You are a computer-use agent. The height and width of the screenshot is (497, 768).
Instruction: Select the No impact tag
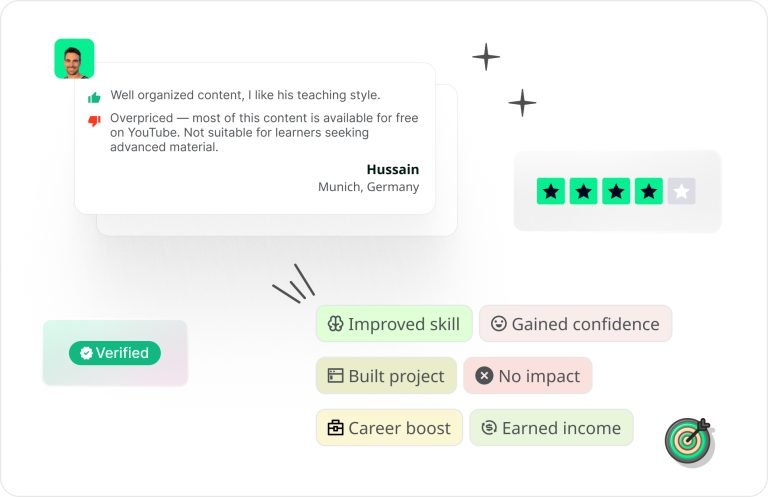click(x=528, y=376)
